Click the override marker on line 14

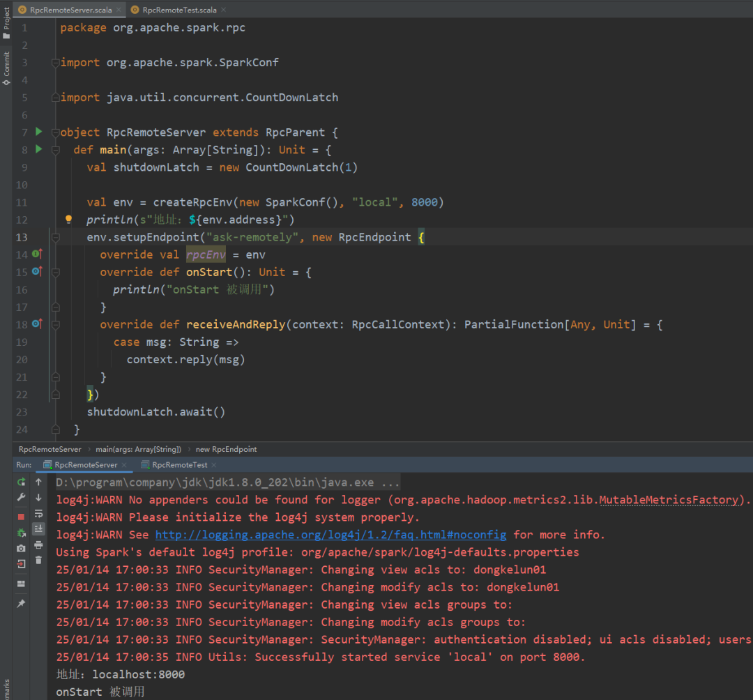point(38,254)
